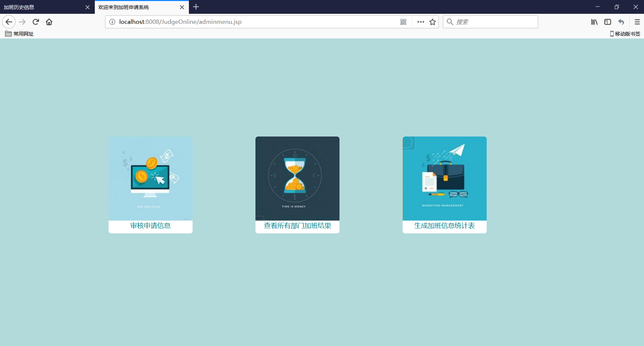
Task: Open the Firefox hamburger menu
Action: tap(637, 22)
